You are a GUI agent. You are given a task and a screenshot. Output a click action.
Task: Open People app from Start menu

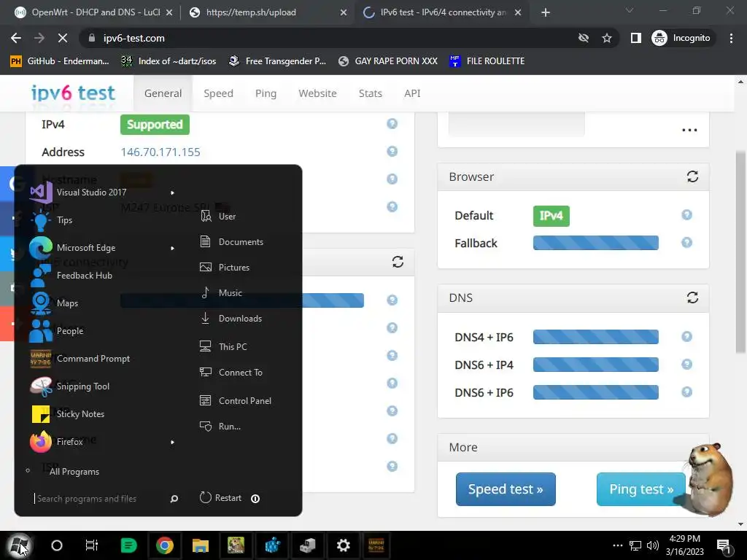69,330
